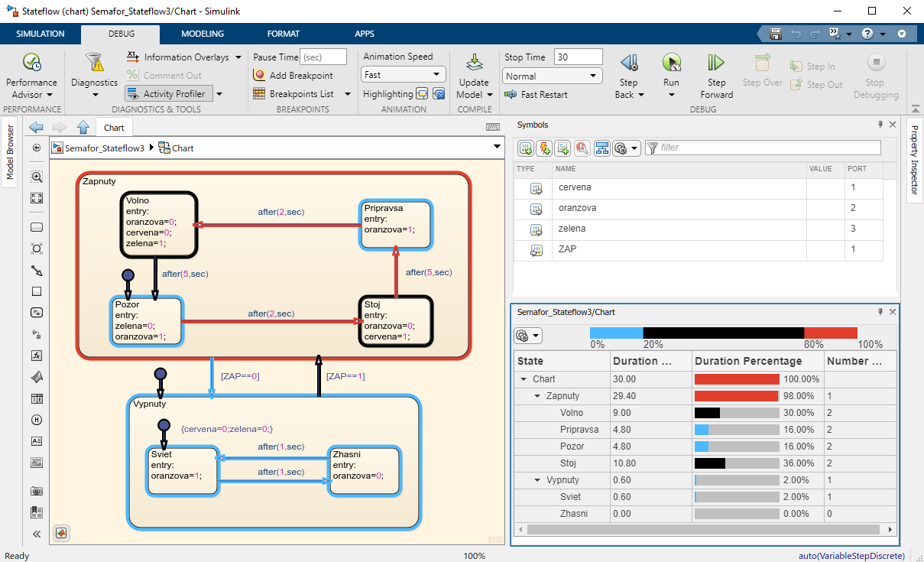Open the favorite commands icon in the quick access bar

coord(835,34)
